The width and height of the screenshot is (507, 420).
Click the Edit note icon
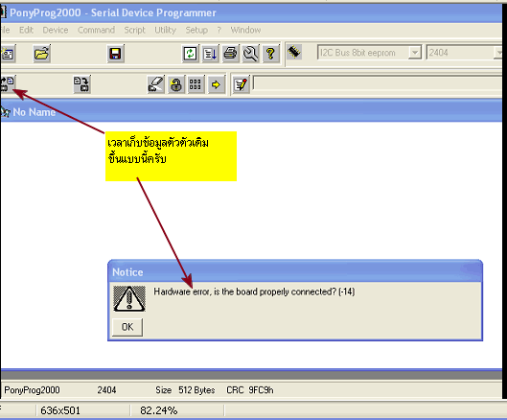coord(242,85)
